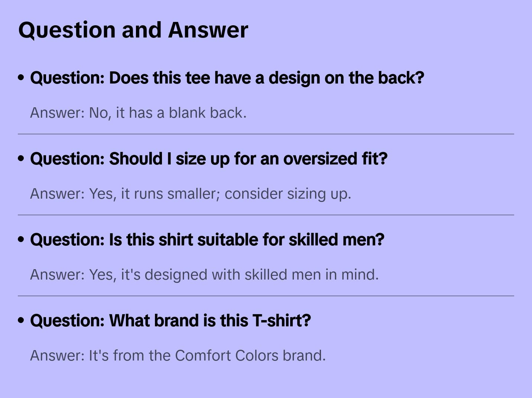This screenshot has width=532, height=398.
Task: Open the question about sizing up for oversized fit
Action: [x=208, y=159]
